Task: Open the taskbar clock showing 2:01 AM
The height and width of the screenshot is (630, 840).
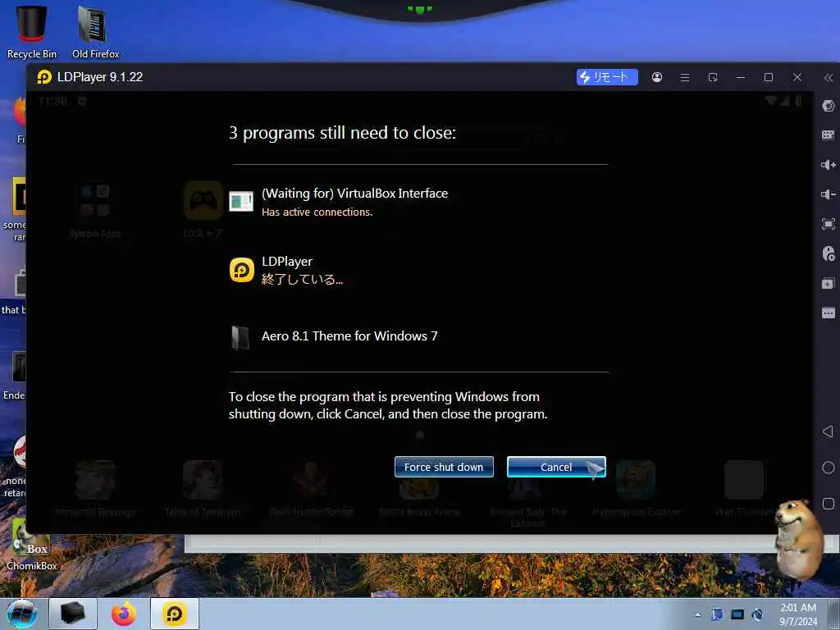Action: [798, 614]
